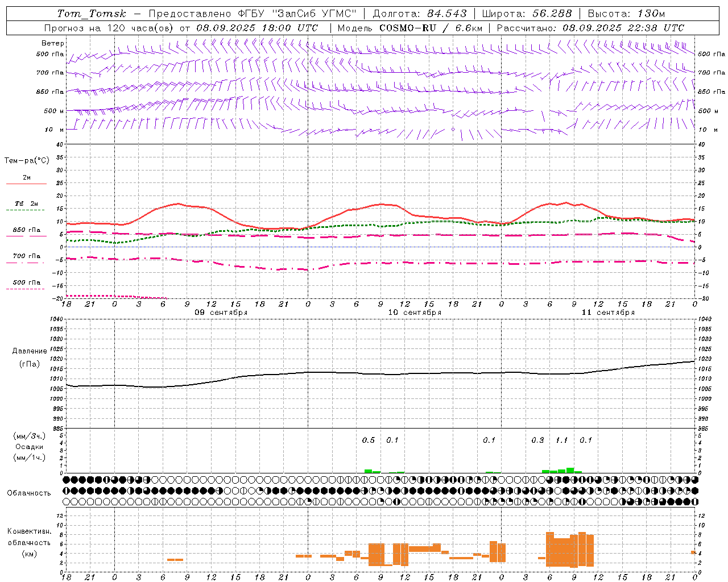The image size is (728, 582).
Task: Click the date label "10 сентября"
Action: pyautogui.click(x=415, y=313)
